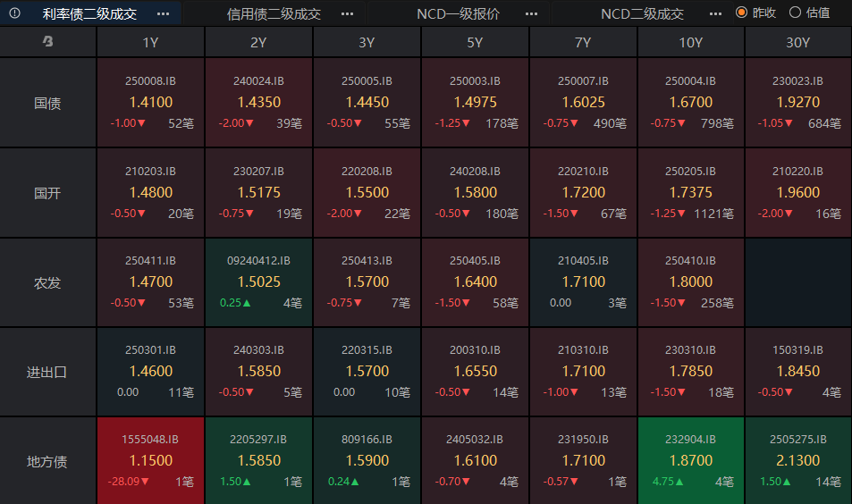The image size is (852, 504).
Task: Open the bright green 232904.IB cell
Action: tap(690, 460)
